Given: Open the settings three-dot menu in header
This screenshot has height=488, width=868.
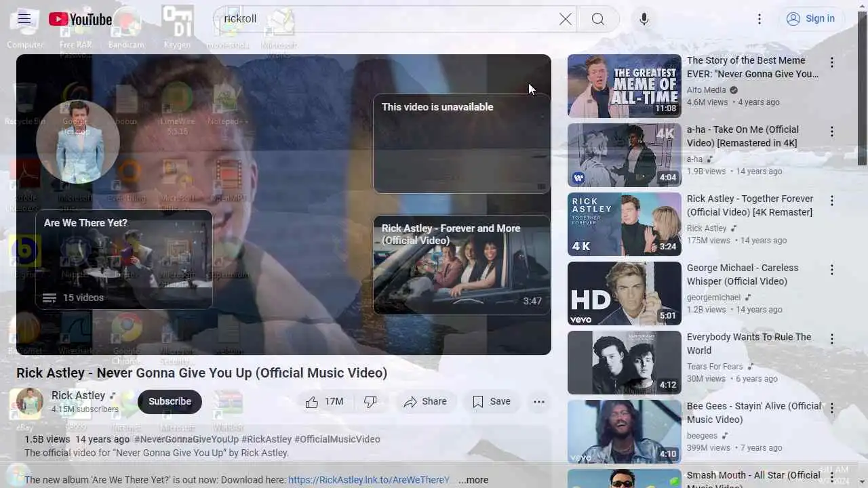Looking at the screenshot, I should coord(759,19).
